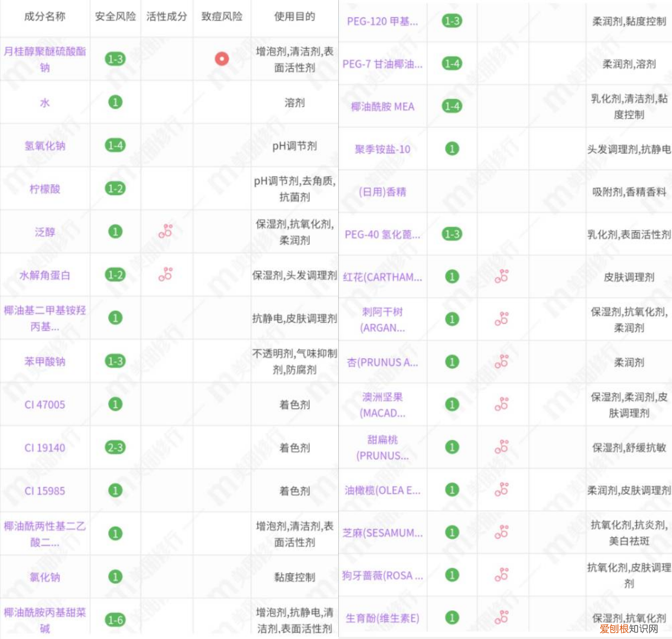Click the molecule icon beside 生育酚(维生素E)
The image size is (672, 639).
pos(502,617)
